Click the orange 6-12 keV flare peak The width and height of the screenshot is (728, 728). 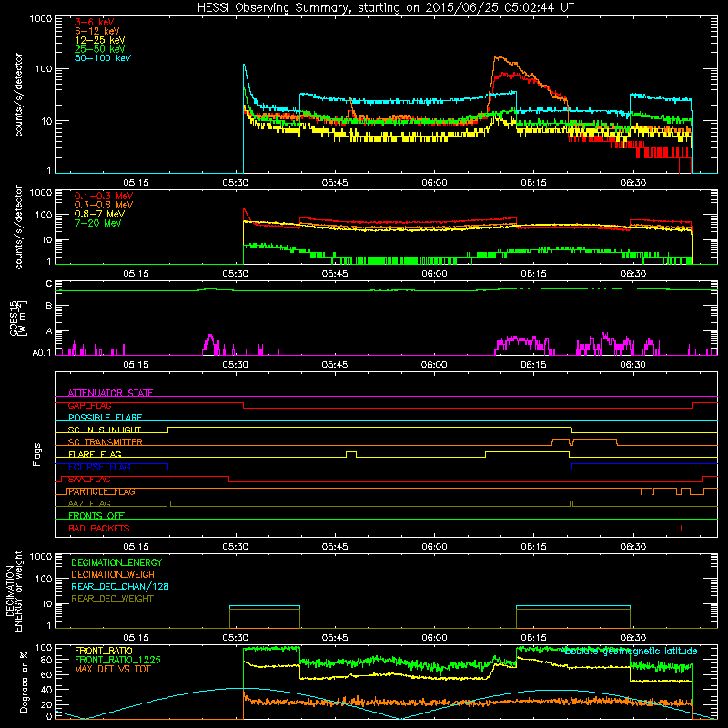[x=499, y=57]
